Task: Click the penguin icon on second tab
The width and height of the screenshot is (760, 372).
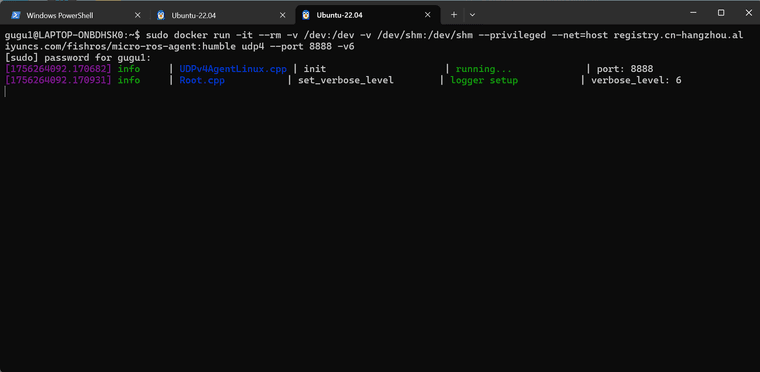Action: pos(161,15)
